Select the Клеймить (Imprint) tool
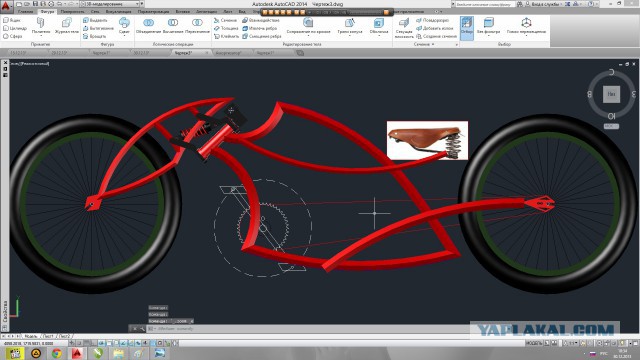The image size is (640, 360). tap(227, 36)
